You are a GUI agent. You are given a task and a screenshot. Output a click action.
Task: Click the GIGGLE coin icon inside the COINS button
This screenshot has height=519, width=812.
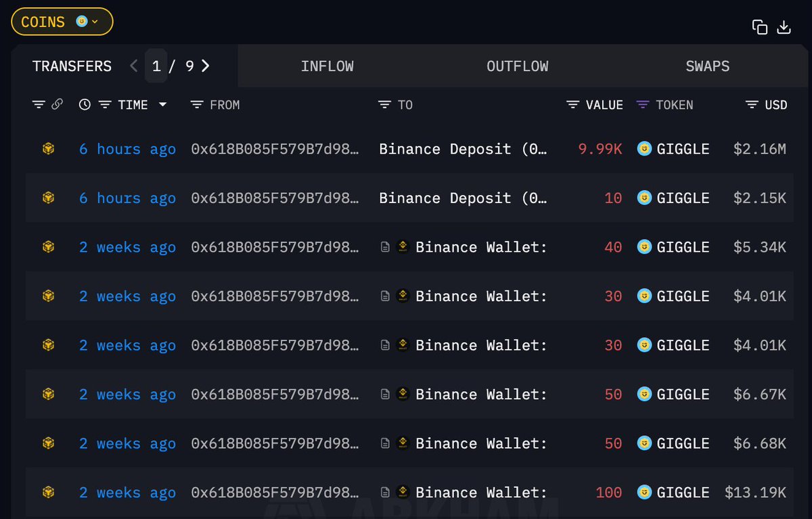click(81, 22)
